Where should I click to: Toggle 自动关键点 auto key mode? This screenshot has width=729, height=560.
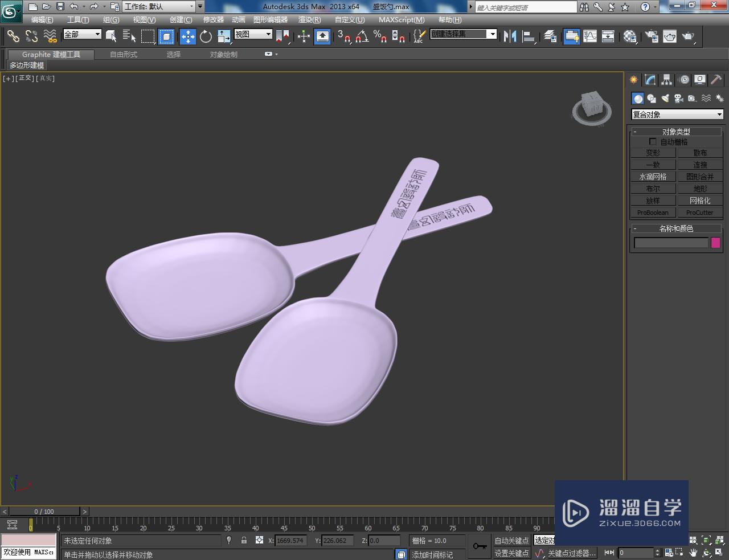click(511, 541)
